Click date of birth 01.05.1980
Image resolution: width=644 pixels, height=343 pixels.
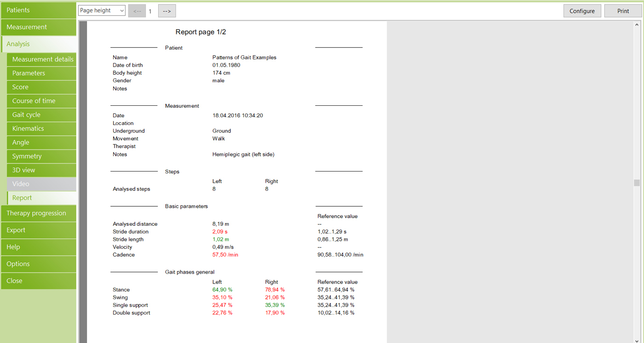point(226,65)
